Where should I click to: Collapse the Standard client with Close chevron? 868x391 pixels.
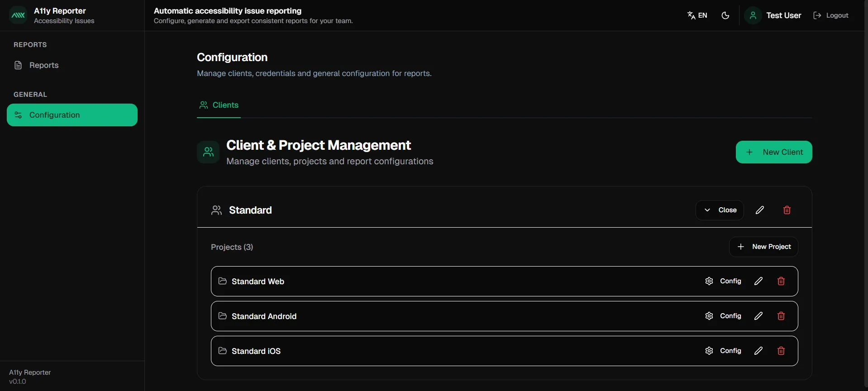tap(720, 210)
